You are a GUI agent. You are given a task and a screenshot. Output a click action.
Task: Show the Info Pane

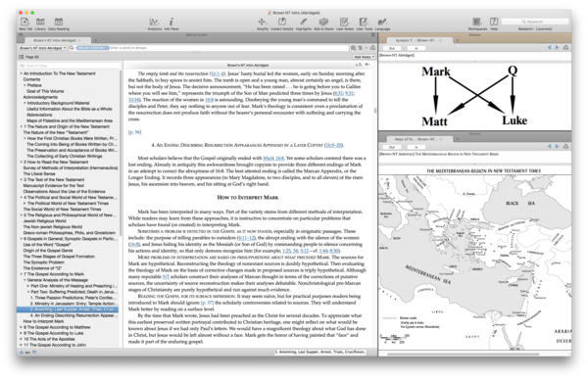tap(171, 23)
